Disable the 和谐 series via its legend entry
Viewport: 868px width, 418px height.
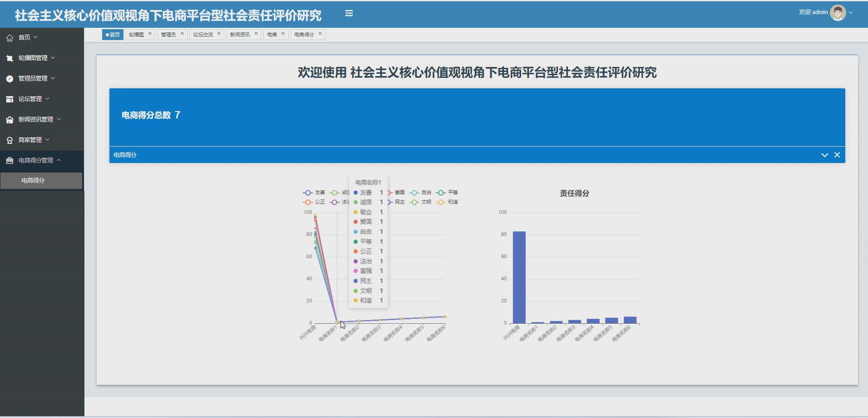point(448,202)
